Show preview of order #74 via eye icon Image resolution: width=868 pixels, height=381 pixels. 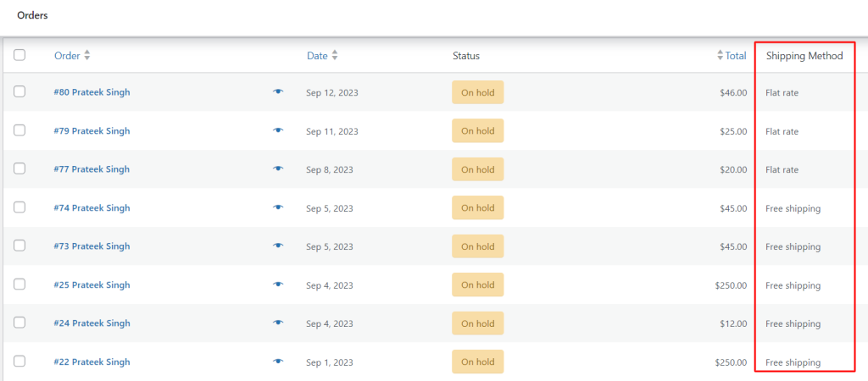click(278, 207)
